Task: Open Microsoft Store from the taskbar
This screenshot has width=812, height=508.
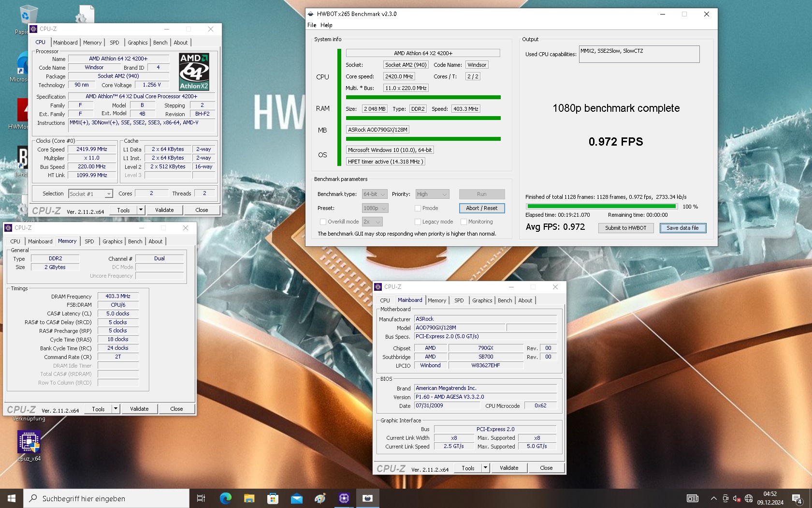Action: tap(273, 498)
